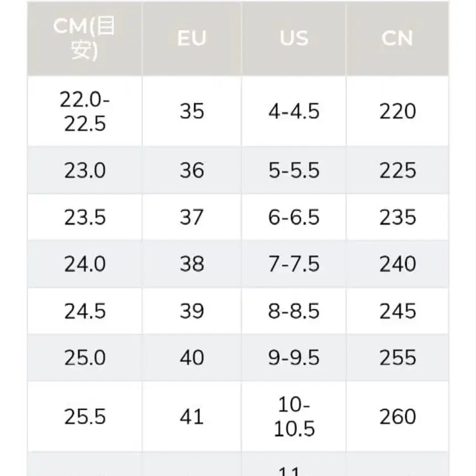This screenshot has height=476, width=476.
Task: Click CN size 235 cell
Action: (x=398, y=217)
